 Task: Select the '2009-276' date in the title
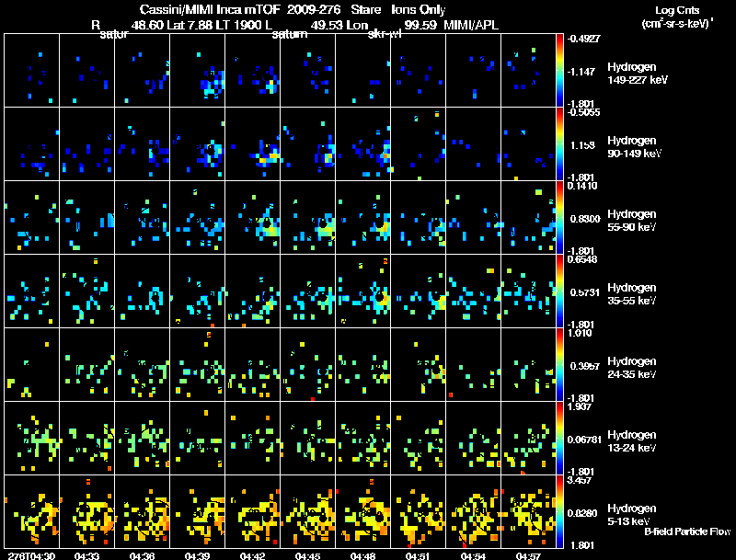click(x=314, y=9)
